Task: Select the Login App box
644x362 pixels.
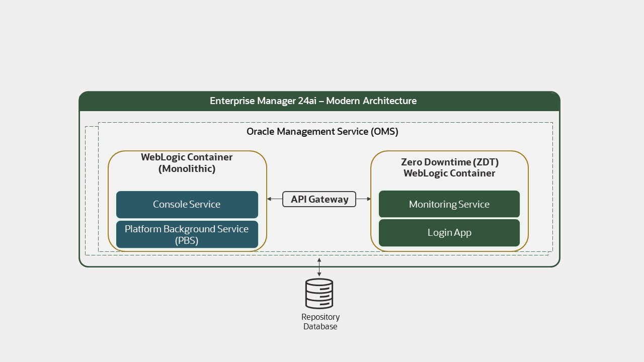Action: [449, 233]
